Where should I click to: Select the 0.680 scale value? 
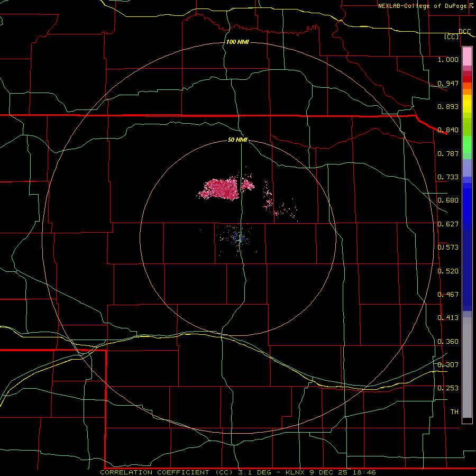point(448,200)
